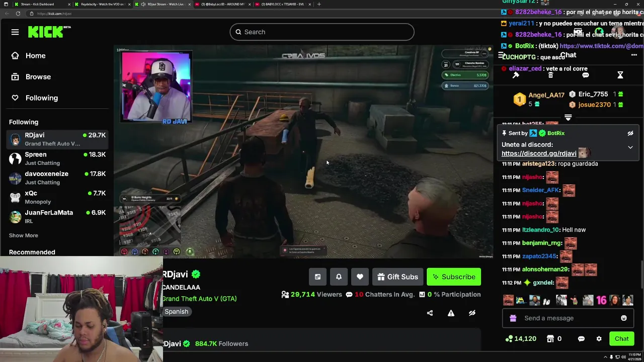Screen dimensions: 644x362
Task: Hide the pinned BotRix message
Action: (x=630, y=134)
